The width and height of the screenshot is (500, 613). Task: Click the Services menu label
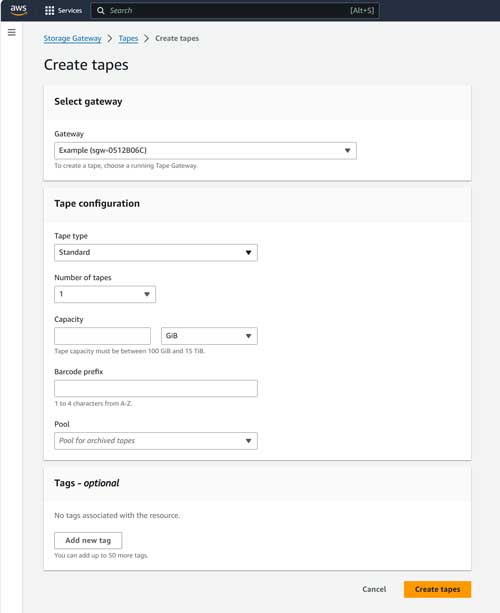70,11
